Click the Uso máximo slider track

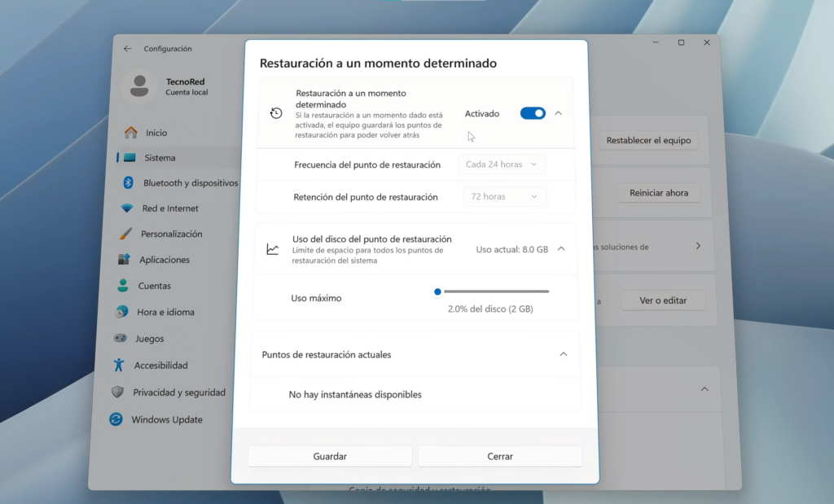496,291
